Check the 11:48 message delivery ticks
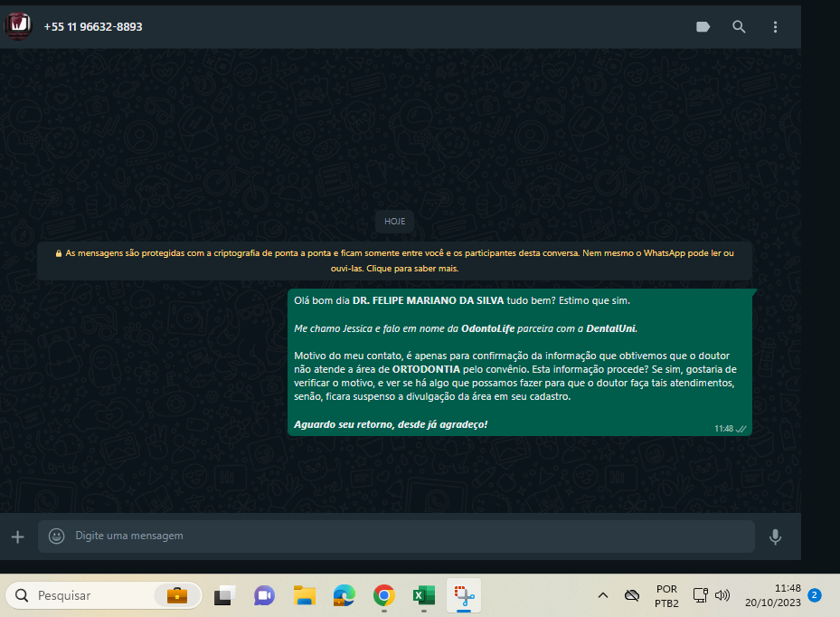This screenshot has height=617, width=840. [741, 429]
